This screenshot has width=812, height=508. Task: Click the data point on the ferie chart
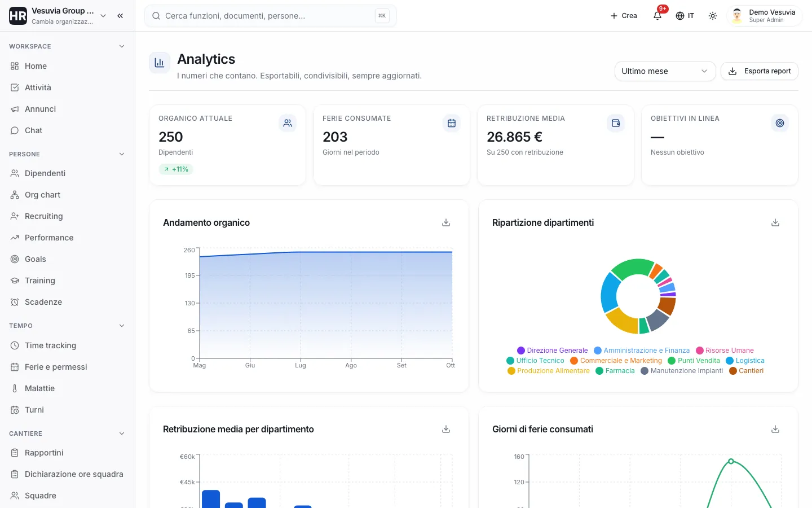click(x=731, y=461)
